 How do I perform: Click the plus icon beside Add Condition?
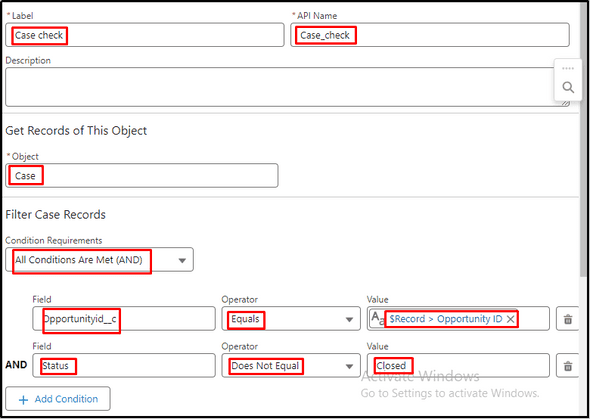pos(23,399)
